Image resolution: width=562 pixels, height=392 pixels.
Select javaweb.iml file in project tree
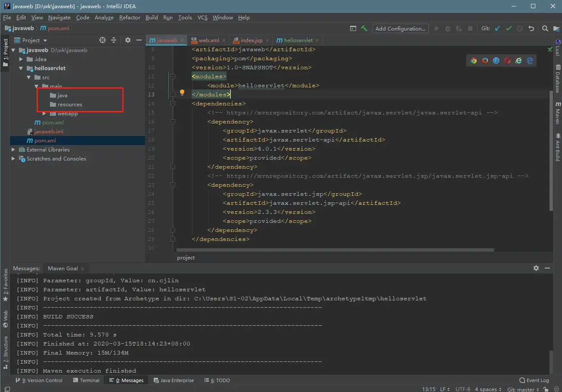click(x=48, y=132)
